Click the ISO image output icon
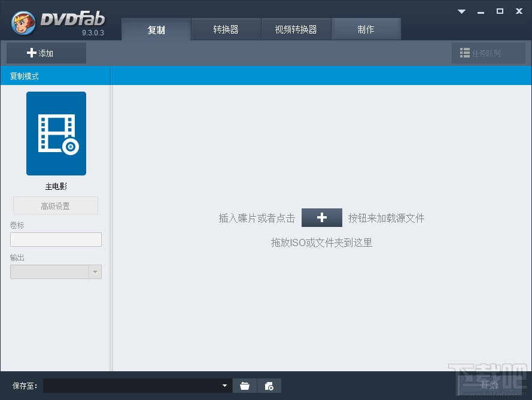Viewport: 532px width, 400px height. 269,386
